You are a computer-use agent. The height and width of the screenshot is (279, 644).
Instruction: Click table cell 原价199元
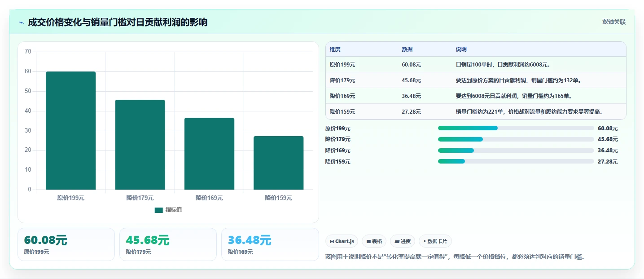342,65
